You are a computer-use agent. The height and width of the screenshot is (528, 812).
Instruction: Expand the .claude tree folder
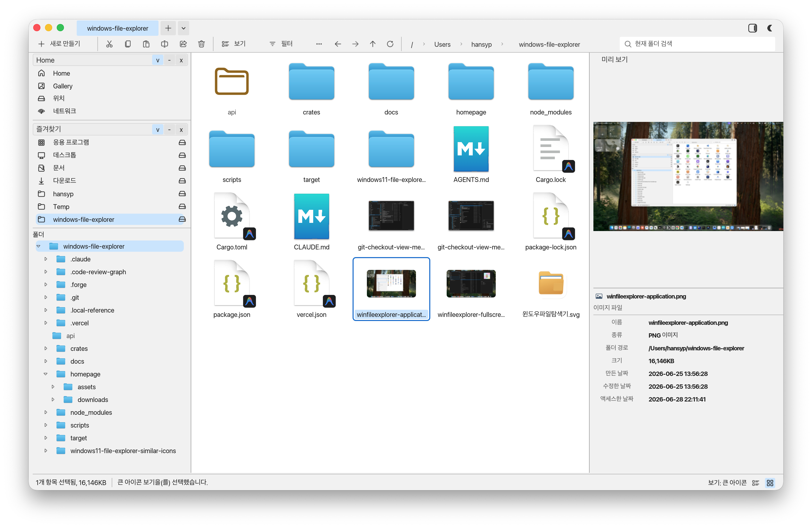pyautogui.click(x=46, y=259)
